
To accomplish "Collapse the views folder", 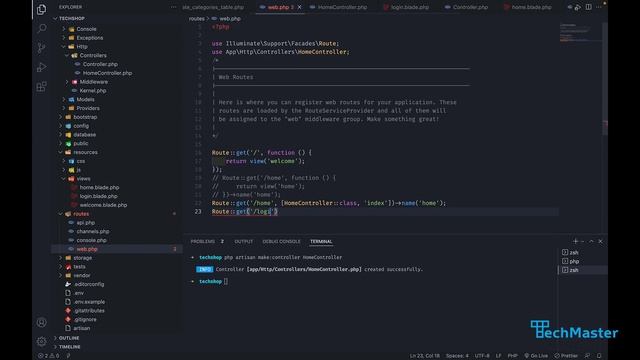I will (x=83, y=179).
